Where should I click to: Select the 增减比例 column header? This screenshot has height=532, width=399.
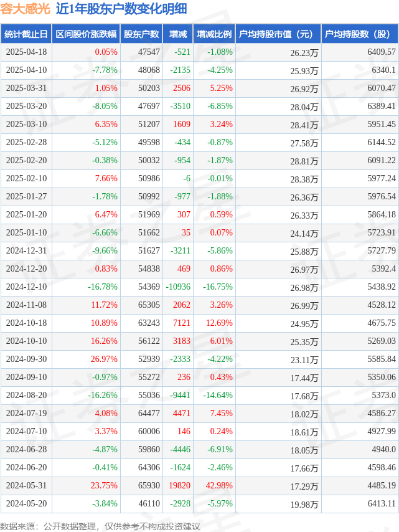(x=214, y=34)
